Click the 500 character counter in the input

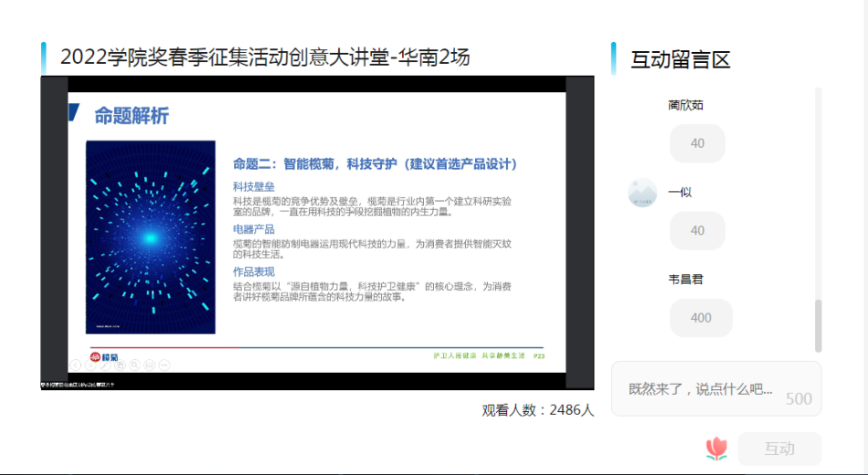[799, 398]
